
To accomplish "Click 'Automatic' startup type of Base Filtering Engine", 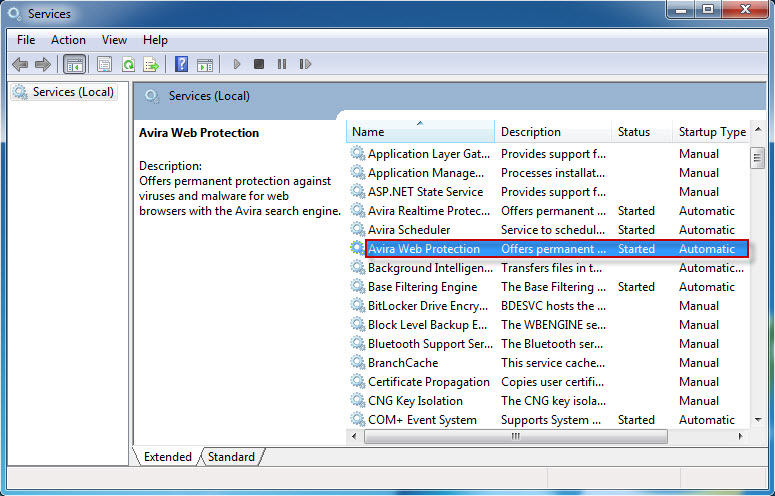I will pyautogui.click(x=707, y=287).
